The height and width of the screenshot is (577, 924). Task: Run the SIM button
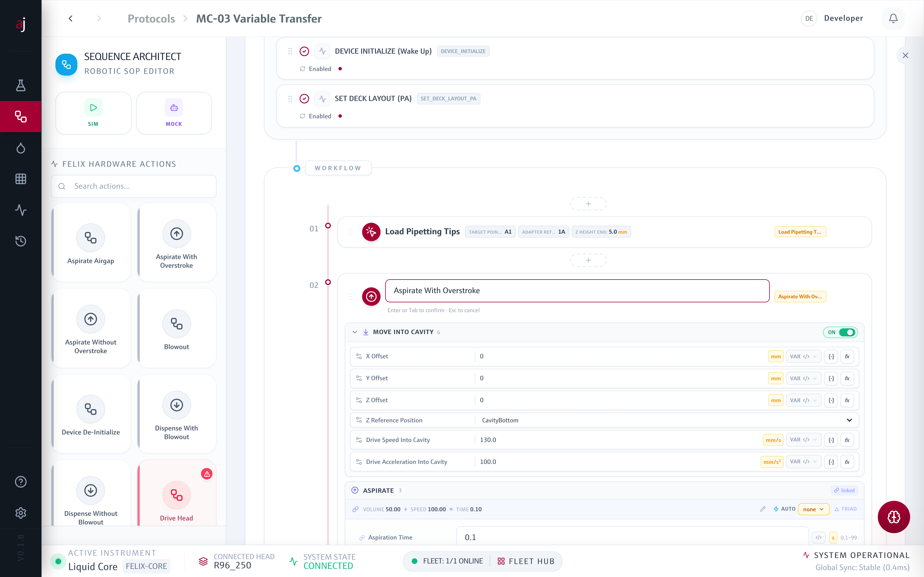(x=94, y=113)
